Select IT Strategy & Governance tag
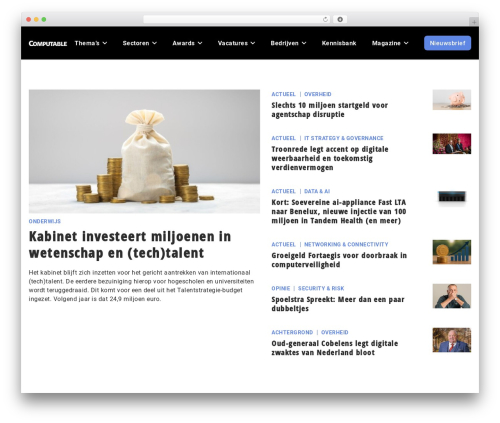This screenshot has height=423, width=500. coord(344,138)
